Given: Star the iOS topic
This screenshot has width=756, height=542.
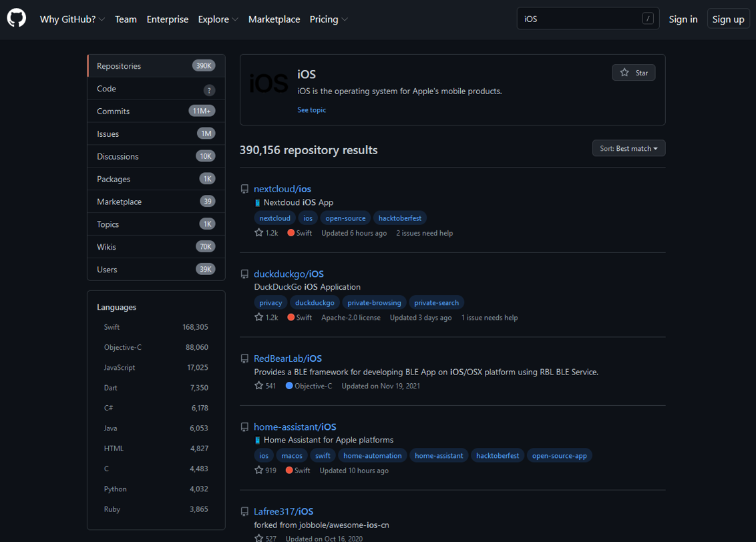Looking at the screenshot, I should [x=634, y=73].
